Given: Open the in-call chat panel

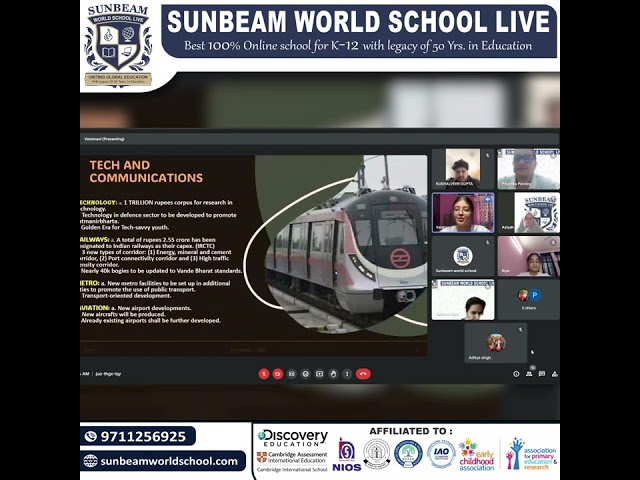Looking at the screenshot, I should (542, 374).
